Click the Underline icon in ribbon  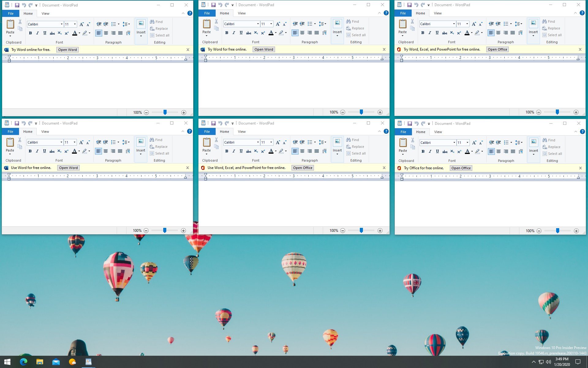[44, 33]
